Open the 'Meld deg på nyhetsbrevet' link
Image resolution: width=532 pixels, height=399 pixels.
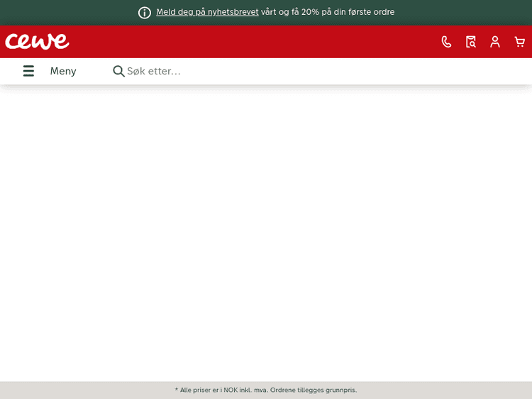click(207, 12)
